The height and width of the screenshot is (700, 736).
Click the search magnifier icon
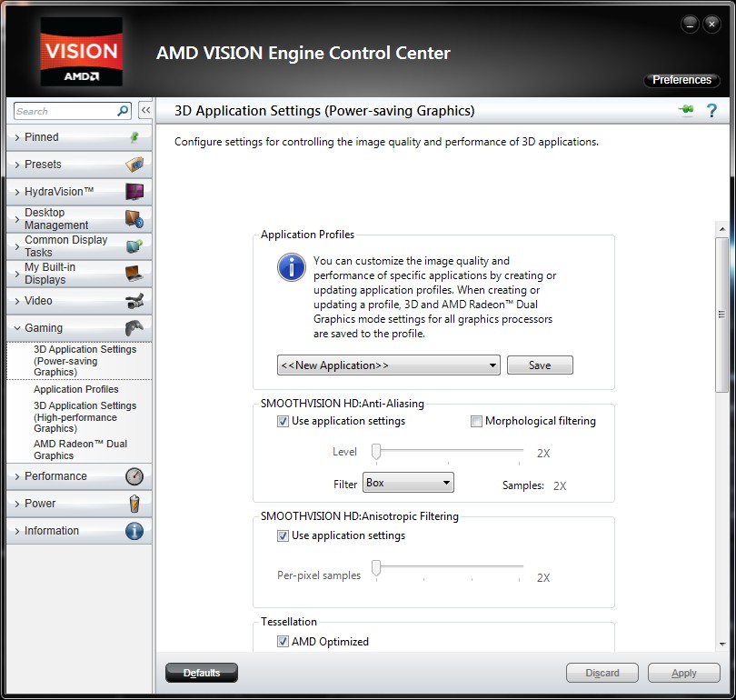123,111
